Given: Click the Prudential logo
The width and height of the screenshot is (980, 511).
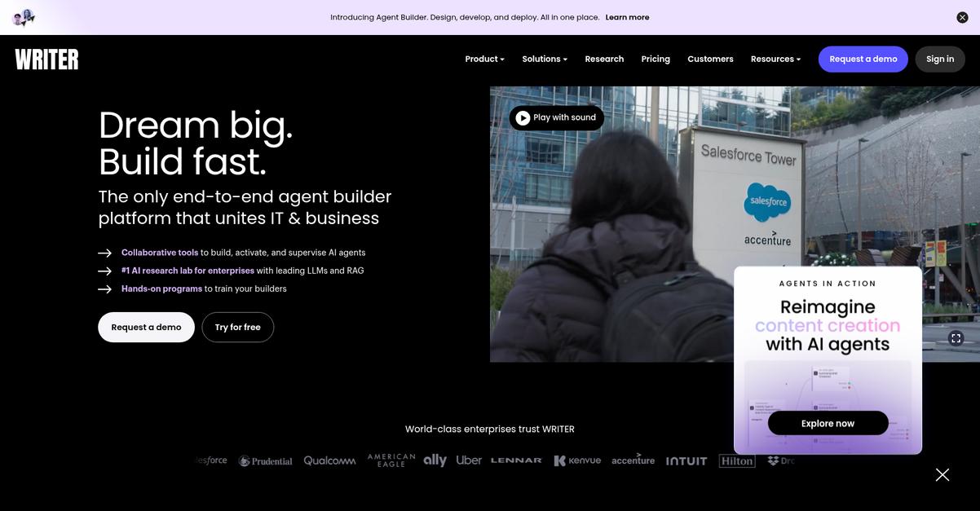Looking at the screenshot, I should 265,460.
